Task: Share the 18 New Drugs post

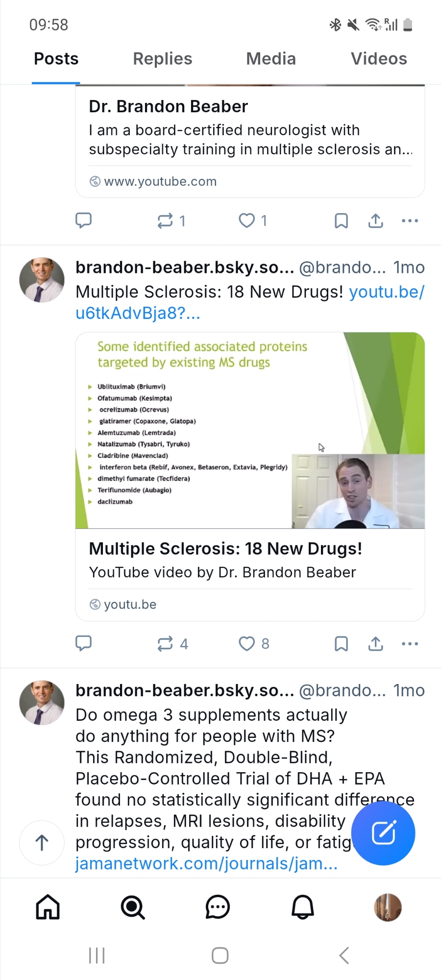Action: point(376,643)
